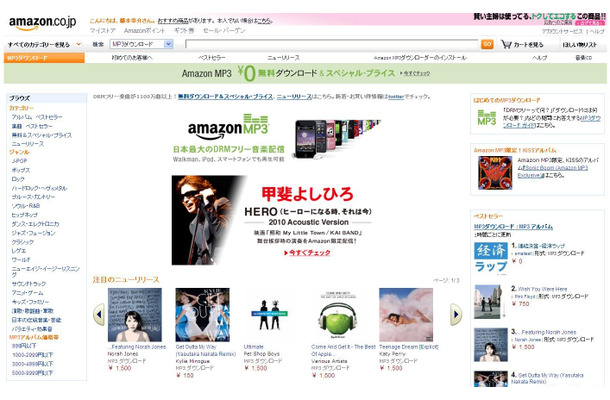Image resolution: width=610 pixels, height=400 pixels.
Task: Open the ニューリリース navigation item
Action: 283,58
